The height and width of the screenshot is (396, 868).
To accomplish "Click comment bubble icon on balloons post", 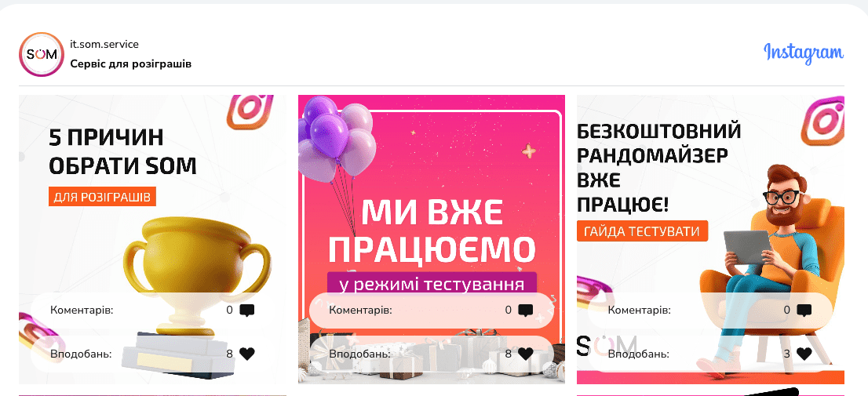I will tap(525, 311).
